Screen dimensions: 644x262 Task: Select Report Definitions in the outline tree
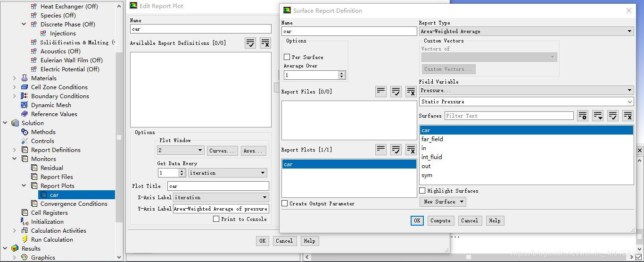click(56, 150)
